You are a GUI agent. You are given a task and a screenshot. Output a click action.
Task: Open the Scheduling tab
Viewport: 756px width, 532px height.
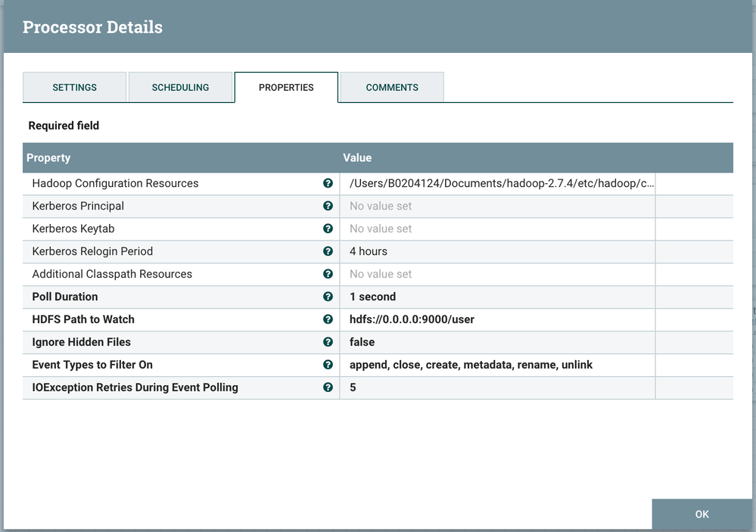coord(180,87)
